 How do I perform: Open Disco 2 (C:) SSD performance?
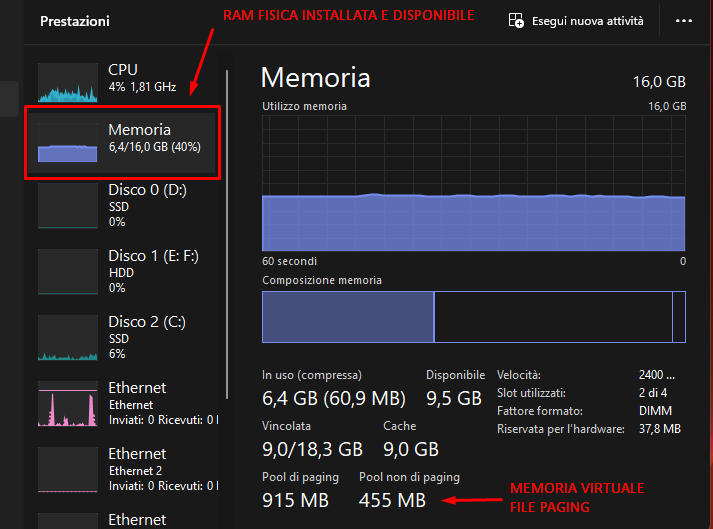click(122, 338)
